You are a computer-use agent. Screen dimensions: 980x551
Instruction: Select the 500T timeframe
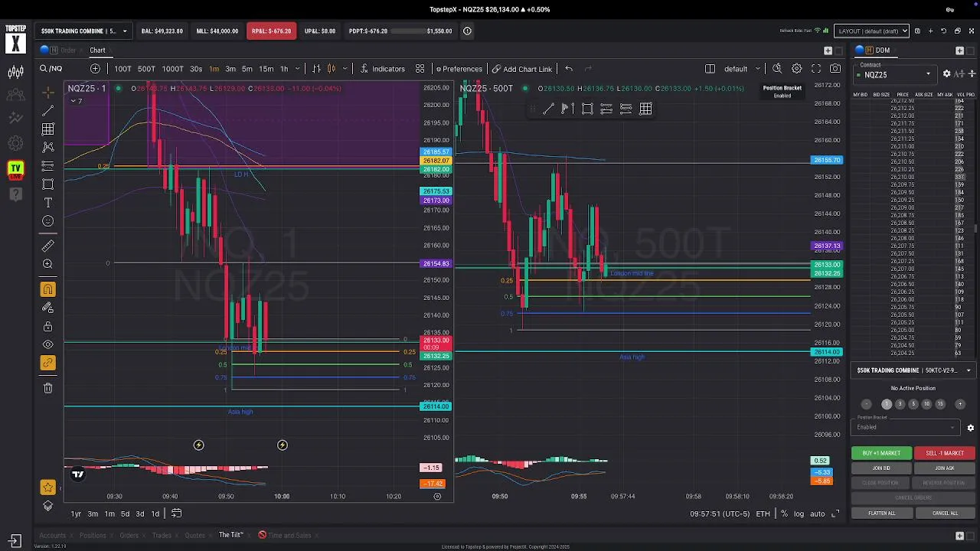[x=146, y=69]
